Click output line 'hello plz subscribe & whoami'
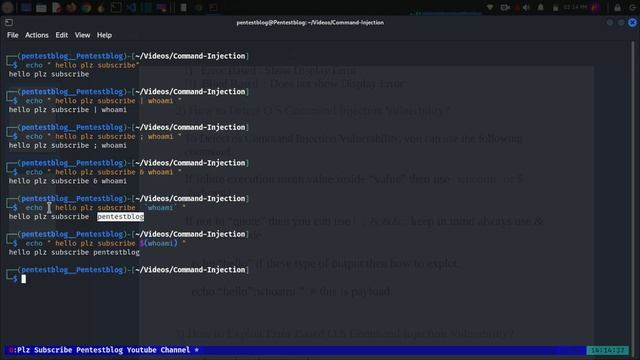 [68, 181]
